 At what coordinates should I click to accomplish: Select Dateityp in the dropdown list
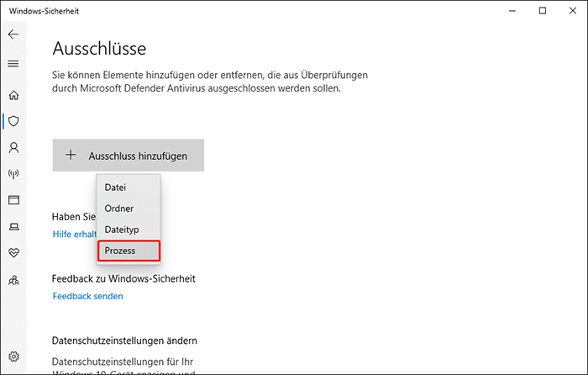click(x=122, y=229)
